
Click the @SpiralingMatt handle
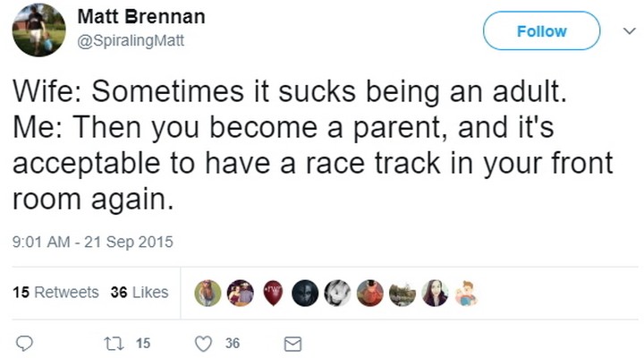tap(131, 40)
